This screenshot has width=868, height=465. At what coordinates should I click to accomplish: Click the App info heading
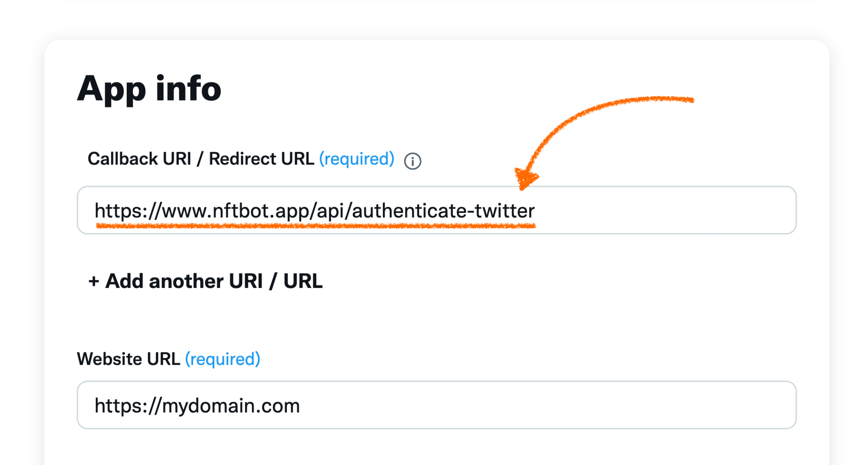[149, 89]
